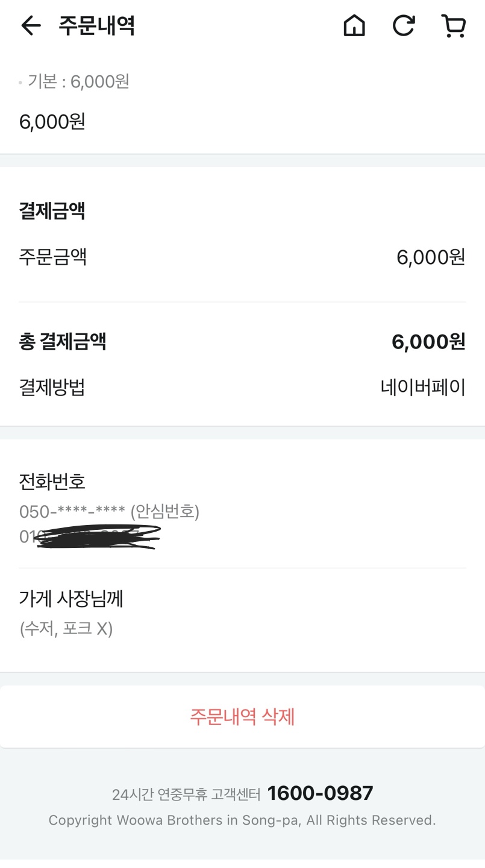
Task: Tap the 결제금액 section heading
Action: point(52,212)
